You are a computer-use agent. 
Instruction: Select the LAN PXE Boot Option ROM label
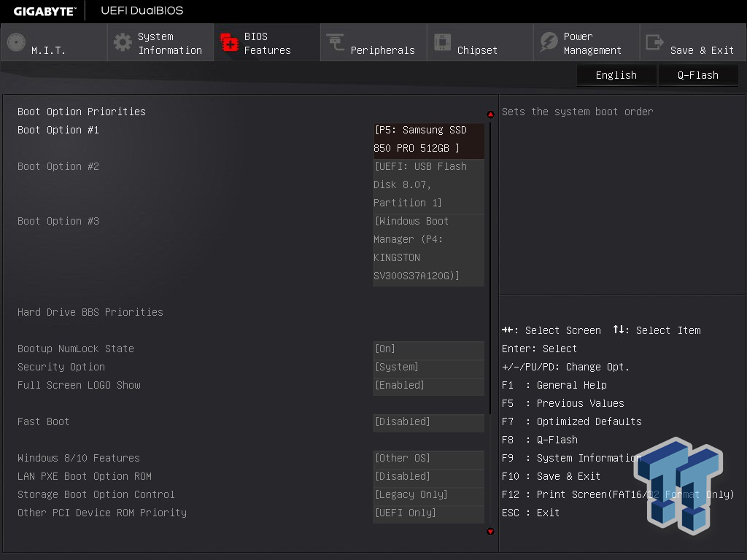pos(85,477)
